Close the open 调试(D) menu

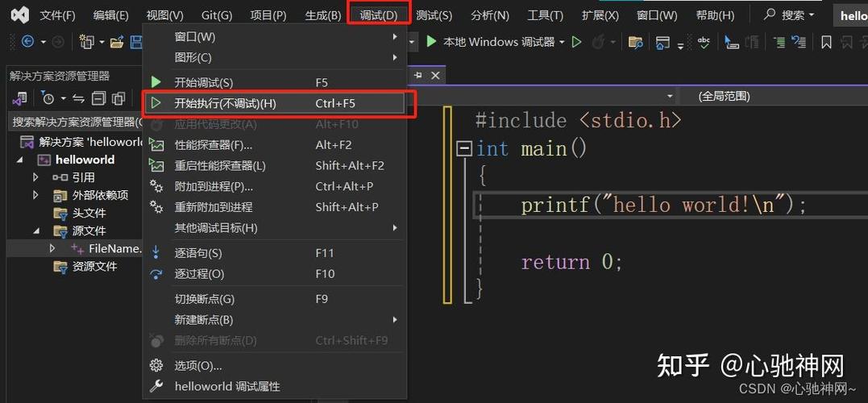point(379,15)
